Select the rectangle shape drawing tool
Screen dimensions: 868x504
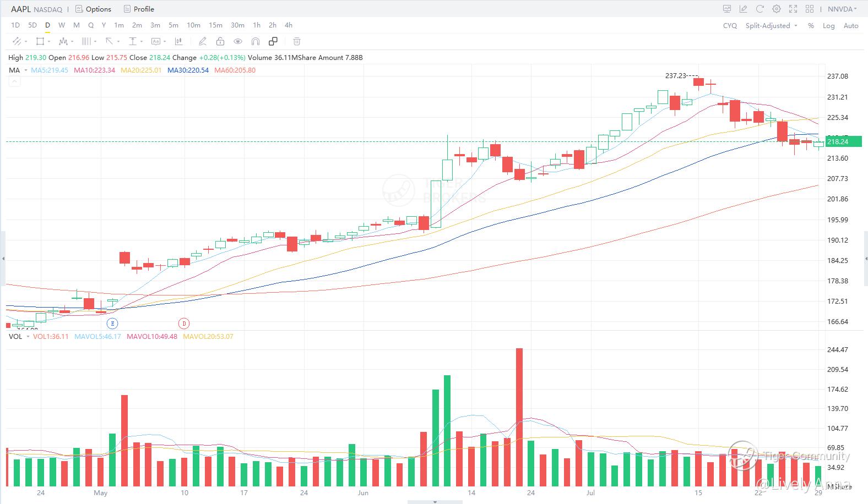(40, 41)
